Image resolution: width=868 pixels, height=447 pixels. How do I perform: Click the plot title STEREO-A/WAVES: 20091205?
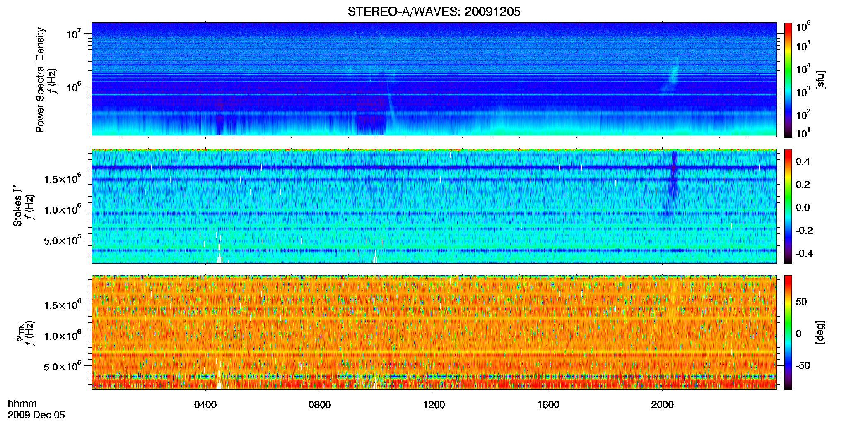coord(434,12)
